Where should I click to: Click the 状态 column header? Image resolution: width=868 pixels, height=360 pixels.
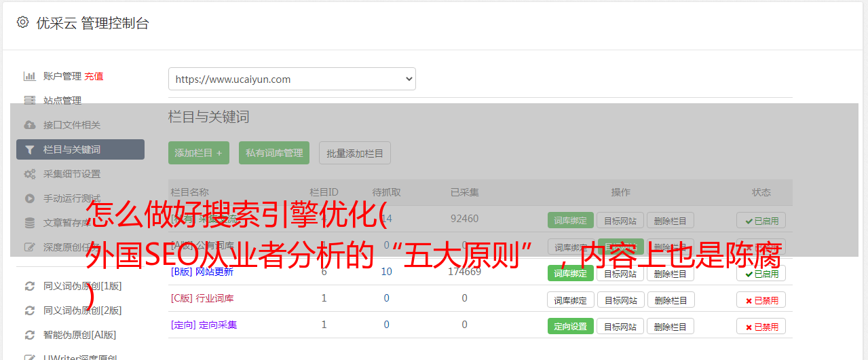[x=761, y=192]
